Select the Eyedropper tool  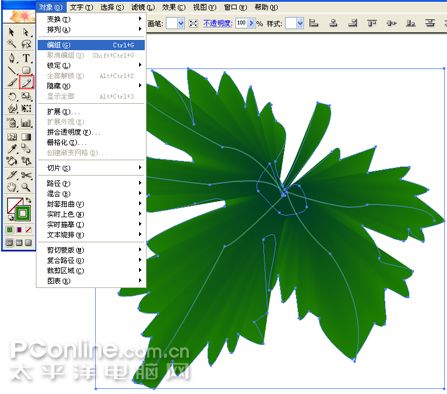point(12,149)
